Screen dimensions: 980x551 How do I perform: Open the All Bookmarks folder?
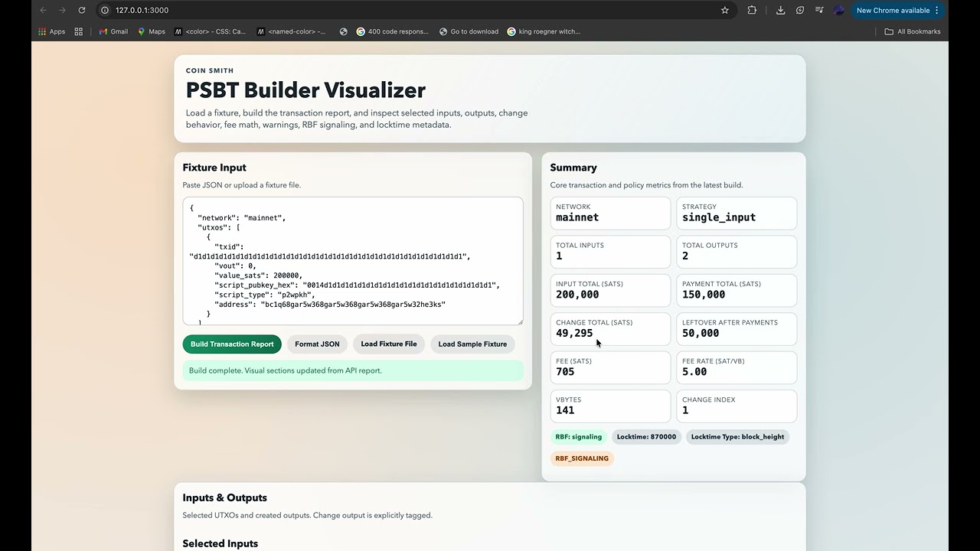[913, 31]
